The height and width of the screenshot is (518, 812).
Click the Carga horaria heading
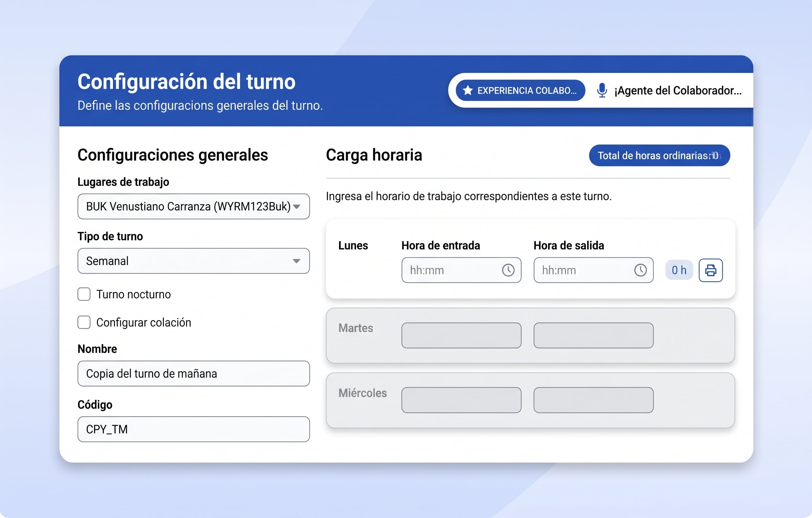[x=374, y=155]
